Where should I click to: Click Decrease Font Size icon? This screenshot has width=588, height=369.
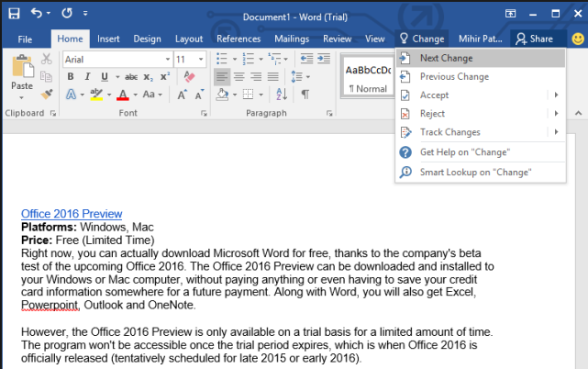click(199, 95)
